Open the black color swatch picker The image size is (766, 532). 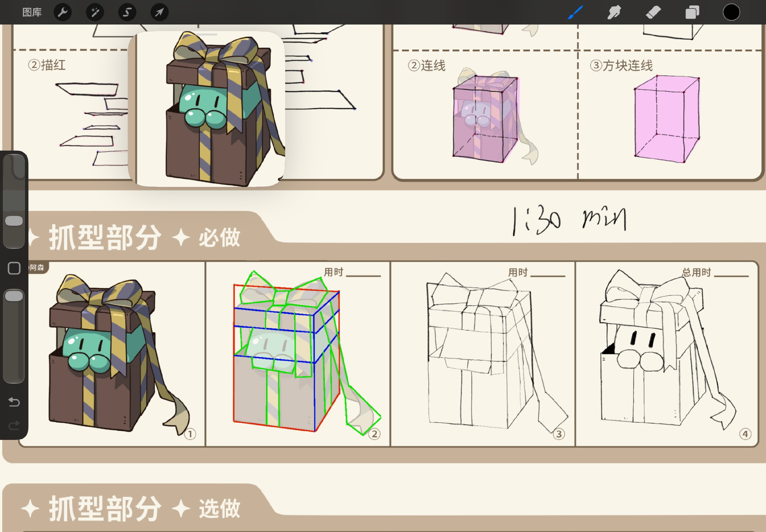click(731, 12)
